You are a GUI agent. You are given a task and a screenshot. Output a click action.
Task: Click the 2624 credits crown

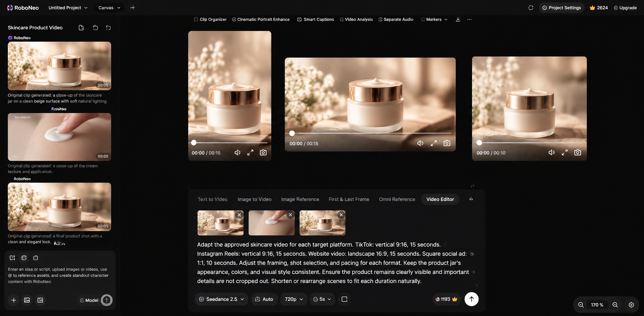(x=599, y=8)
